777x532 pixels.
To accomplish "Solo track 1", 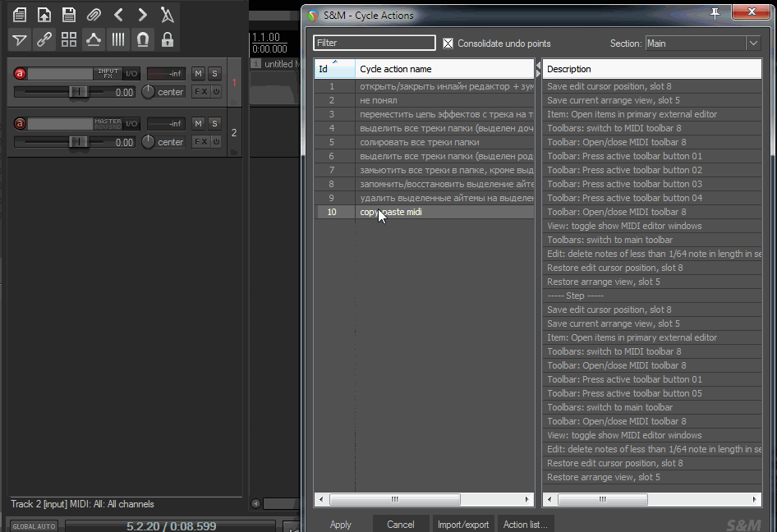I will pos(214,73).
